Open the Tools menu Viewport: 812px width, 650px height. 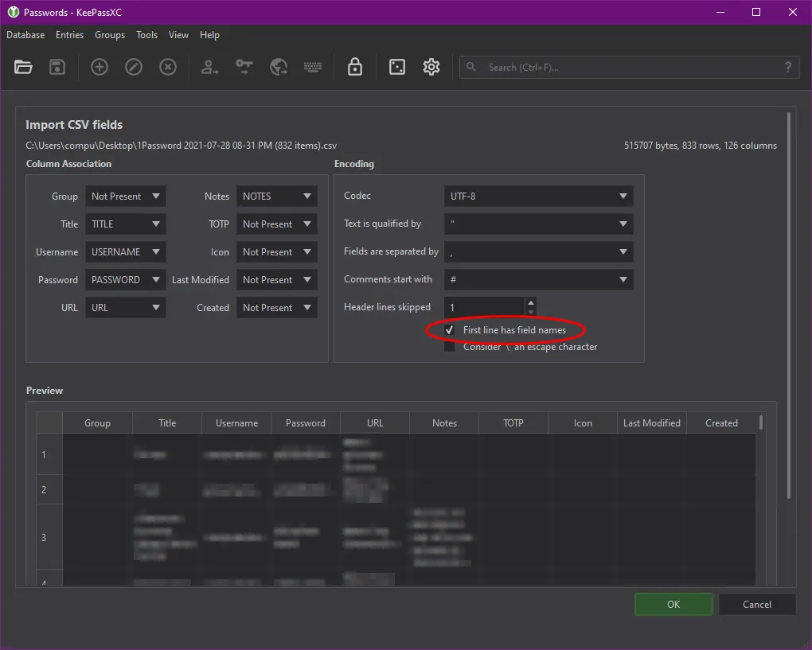pos(146,35)
